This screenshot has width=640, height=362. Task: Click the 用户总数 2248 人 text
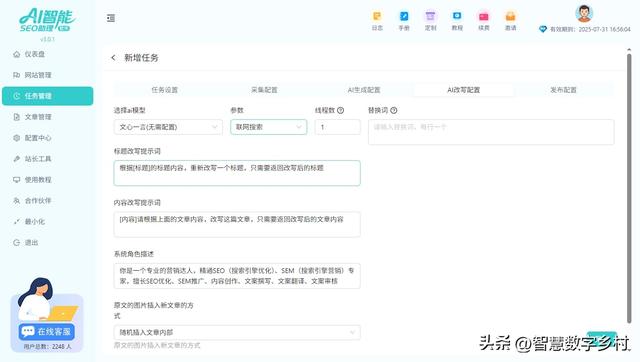point(47,346)
